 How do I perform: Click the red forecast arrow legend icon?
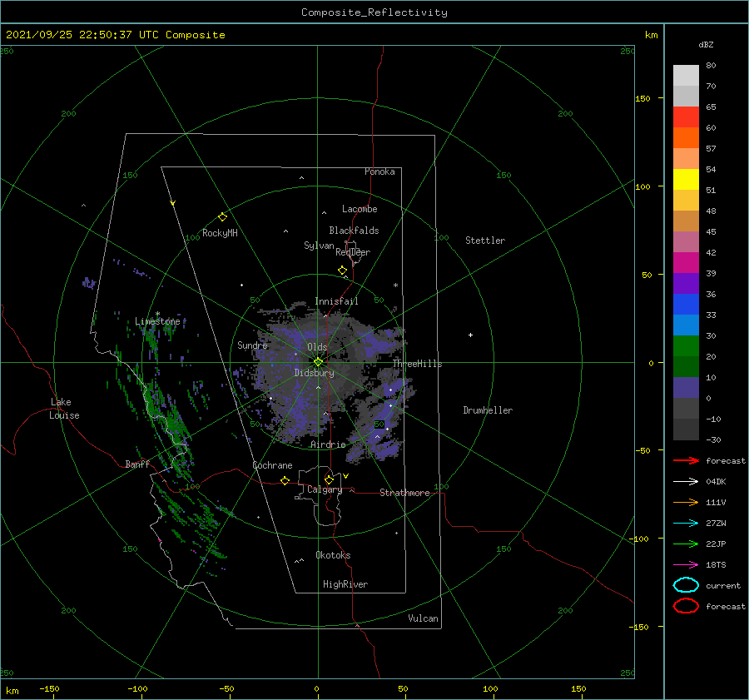686,460
